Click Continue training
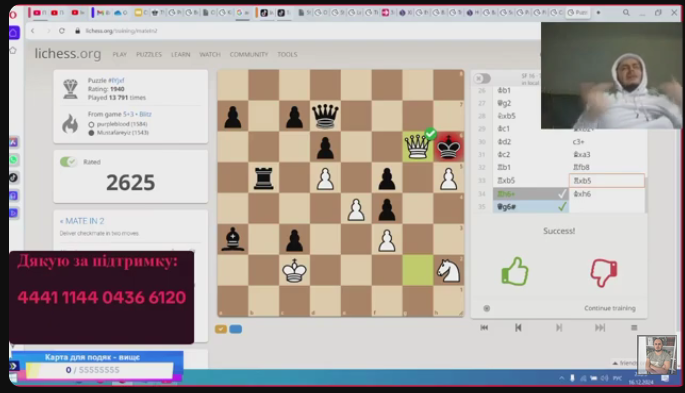685x393 pixels. tap(610, 308)
